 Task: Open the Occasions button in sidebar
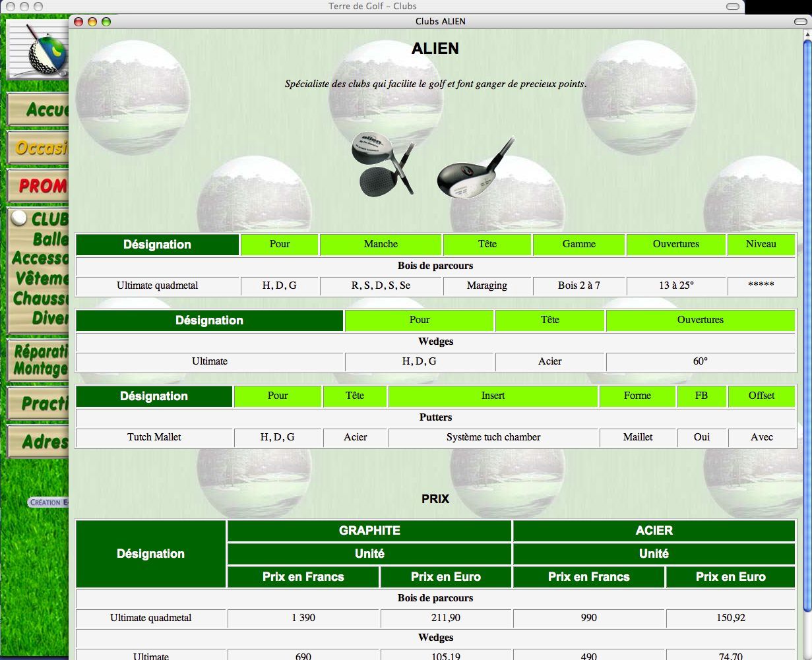pos(38,148)
